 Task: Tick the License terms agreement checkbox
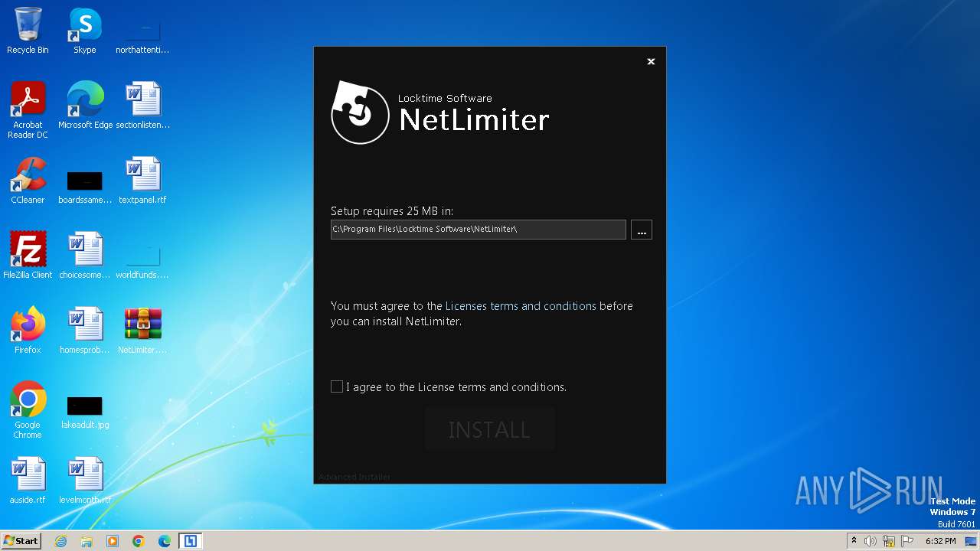337,386
